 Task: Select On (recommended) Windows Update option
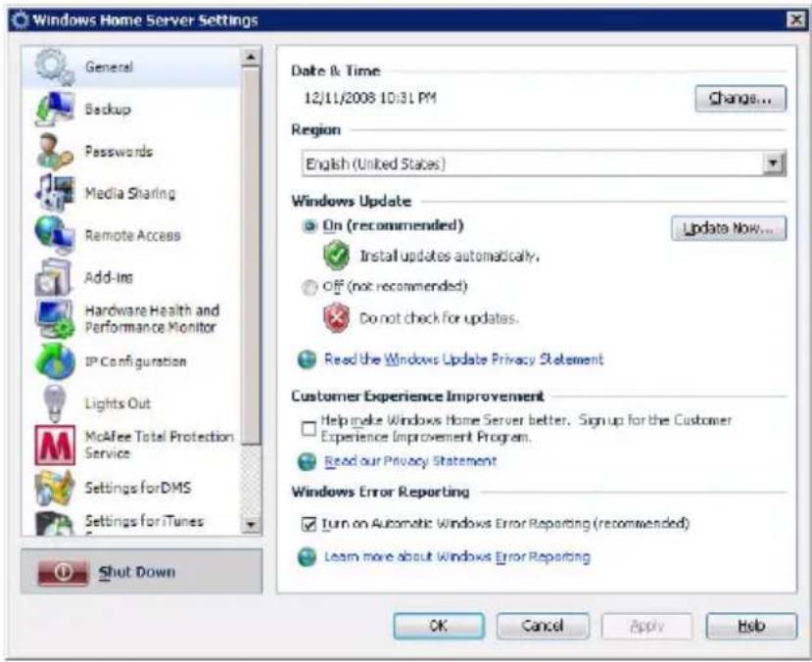pos(310,226)
